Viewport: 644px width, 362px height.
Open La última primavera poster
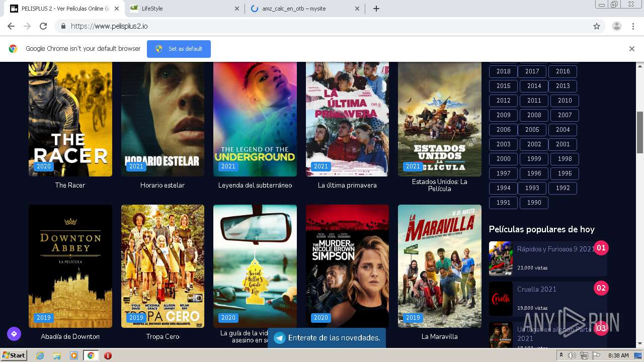(347, 119)
